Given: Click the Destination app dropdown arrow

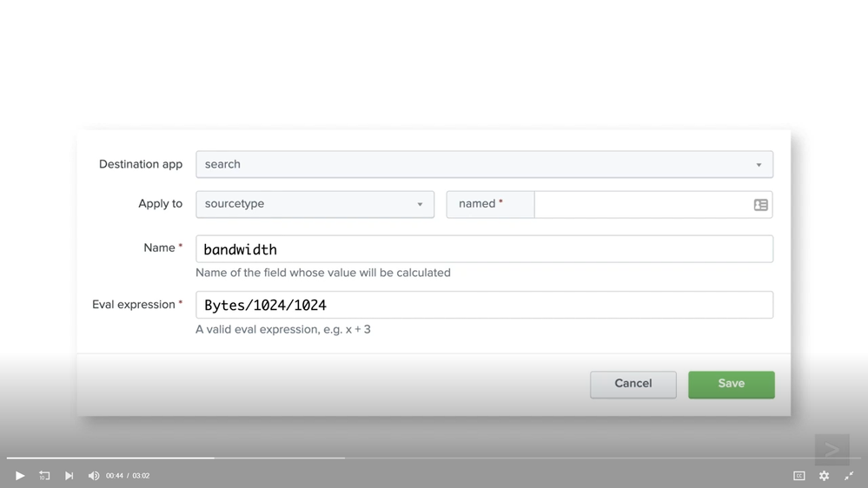Looking at the screenshot, I should (x=759, y=165).
